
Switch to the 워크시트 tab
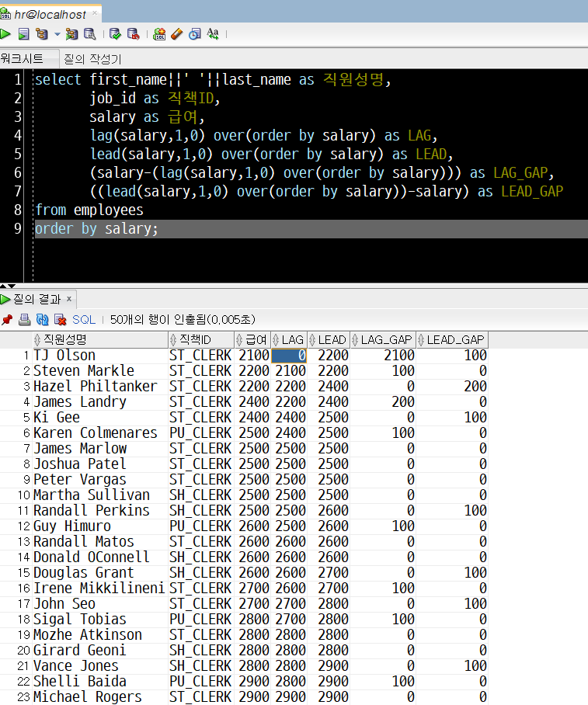[22, 58]
